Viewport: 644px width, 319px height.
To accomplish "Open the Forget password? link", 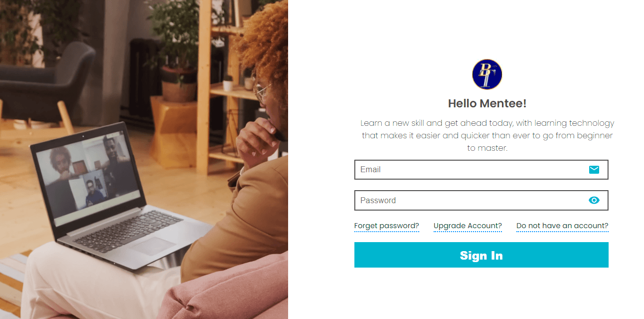I will point(386,226).
